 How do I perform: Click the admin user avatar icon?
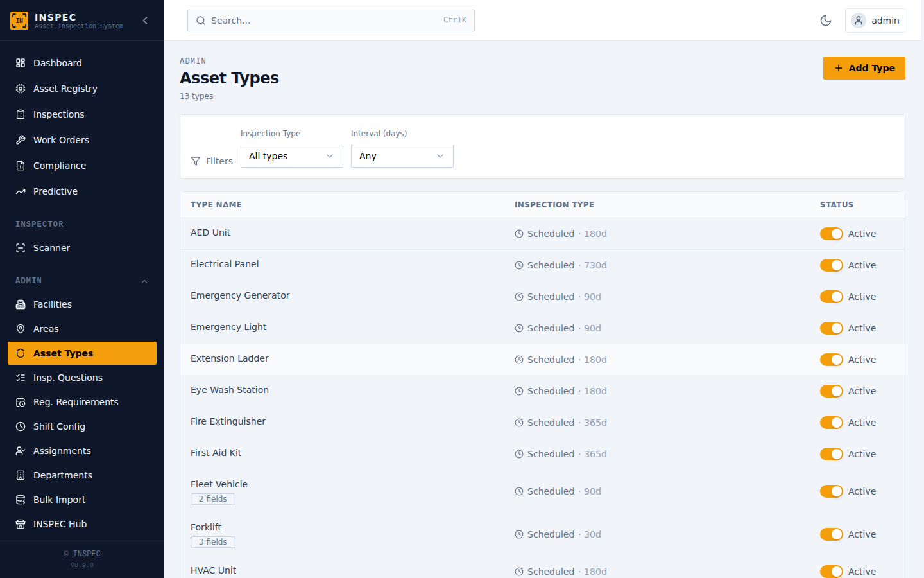tap(859, 21)
